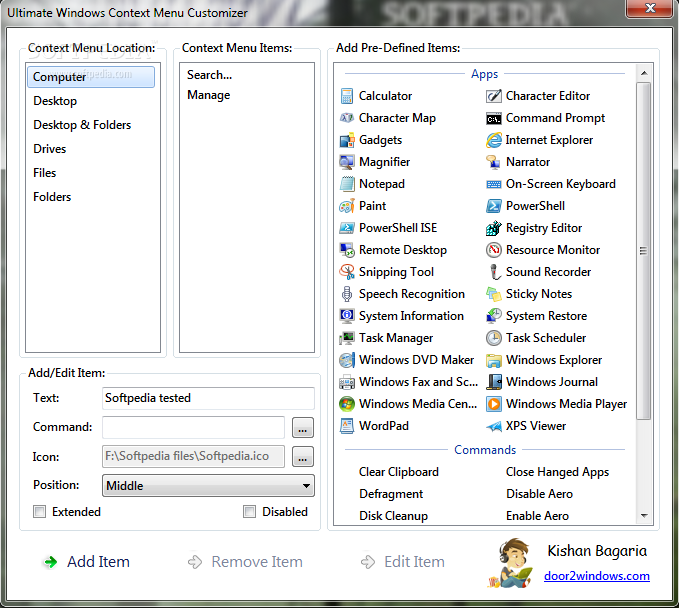
Task: Click the PowerShell icon
Action: tap(494, 206)
